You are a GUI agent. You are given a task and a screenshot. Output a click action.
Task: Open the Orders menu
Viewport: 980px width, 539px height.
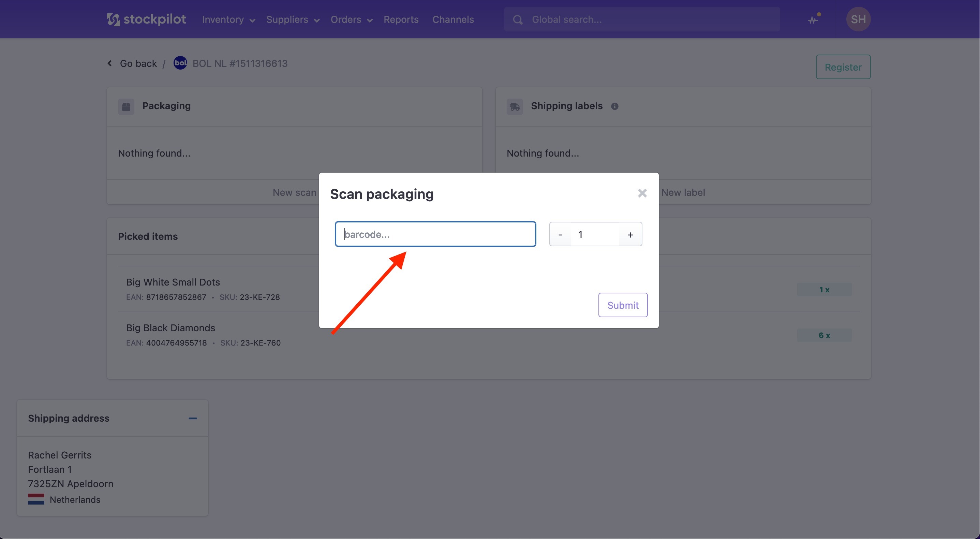351,19
